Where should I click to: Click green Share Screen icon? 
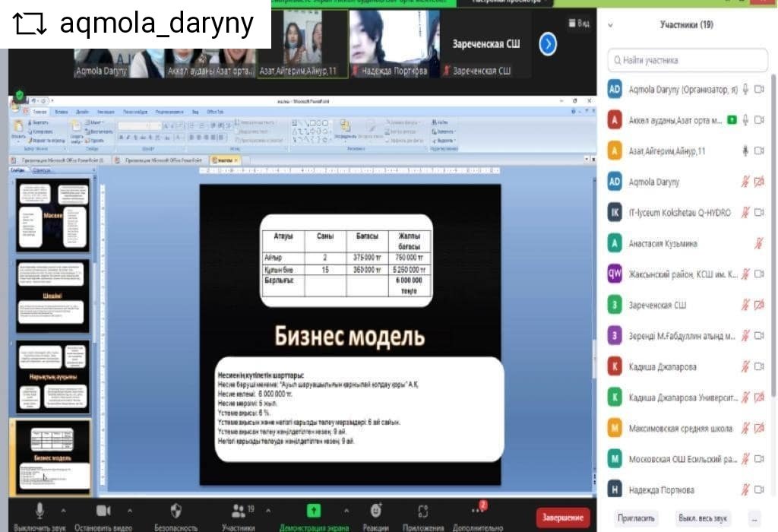pyautogui.click(x=314, y=511)
